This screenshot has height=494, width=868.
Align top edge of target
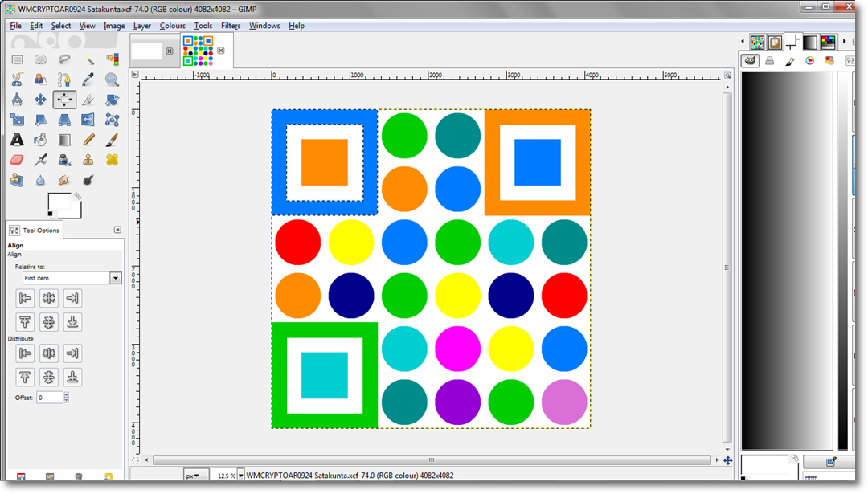(x=25, y=322)
